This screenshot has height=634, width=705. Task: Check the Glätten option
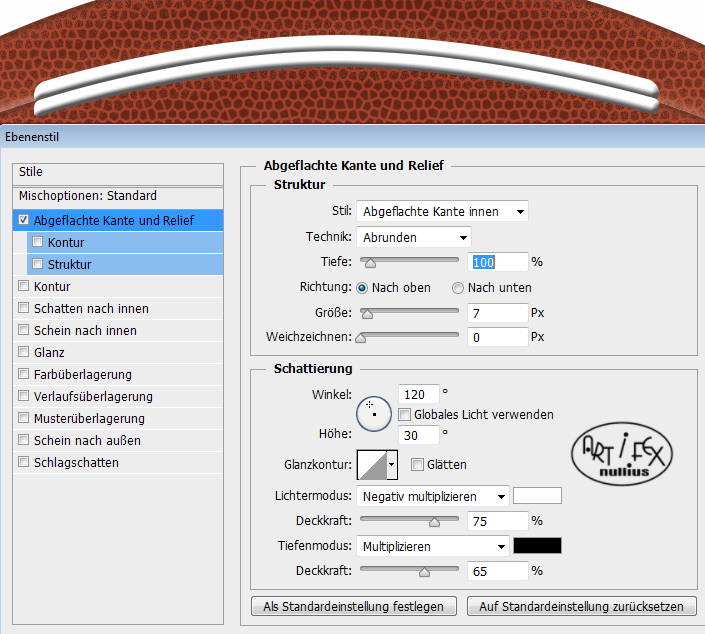417,464
